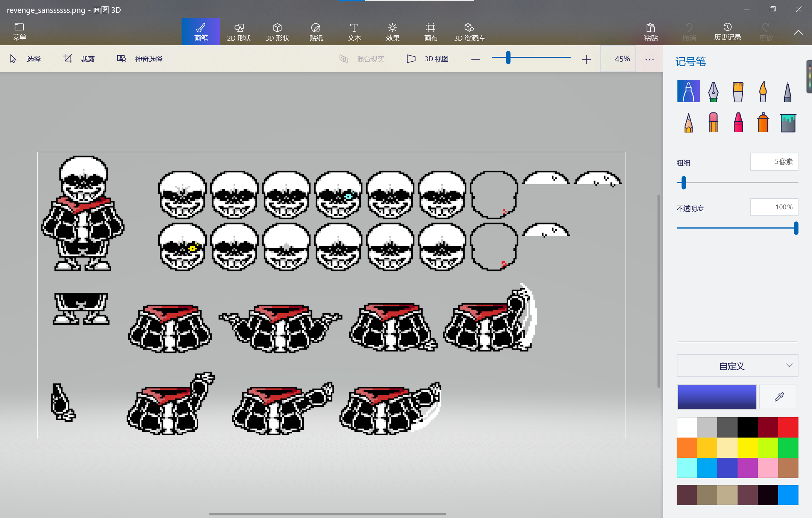Choose the pure yellow color swatch
Screen dimensions: 812x518
748,448
